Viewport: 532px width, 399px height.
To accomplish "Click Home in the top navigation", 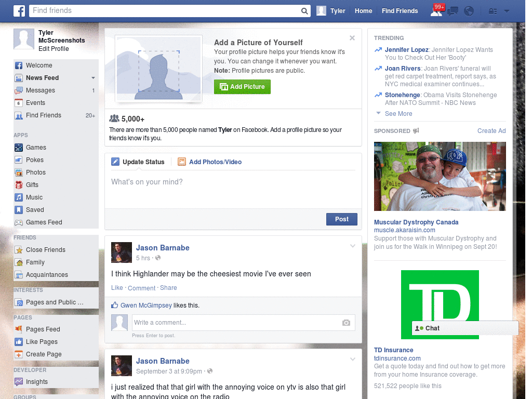I will pos(363,10).
